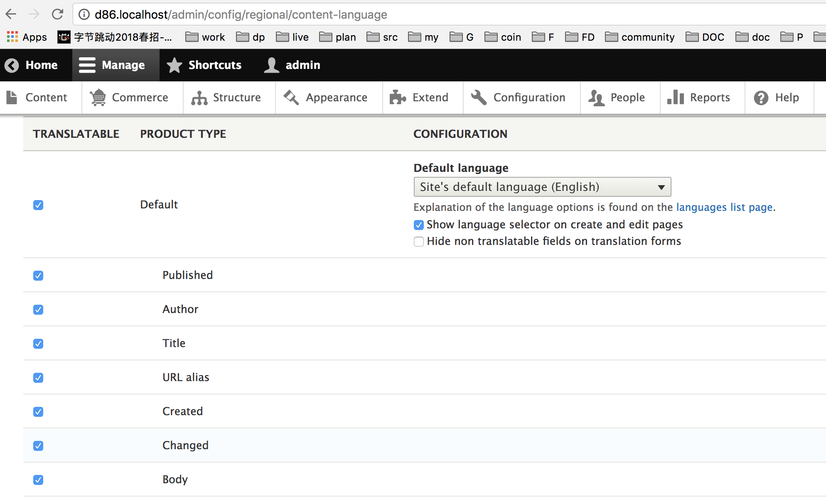Click the site info icon in address bar
The width and height of the screenshot is (826, 504).
coord(84,15)
